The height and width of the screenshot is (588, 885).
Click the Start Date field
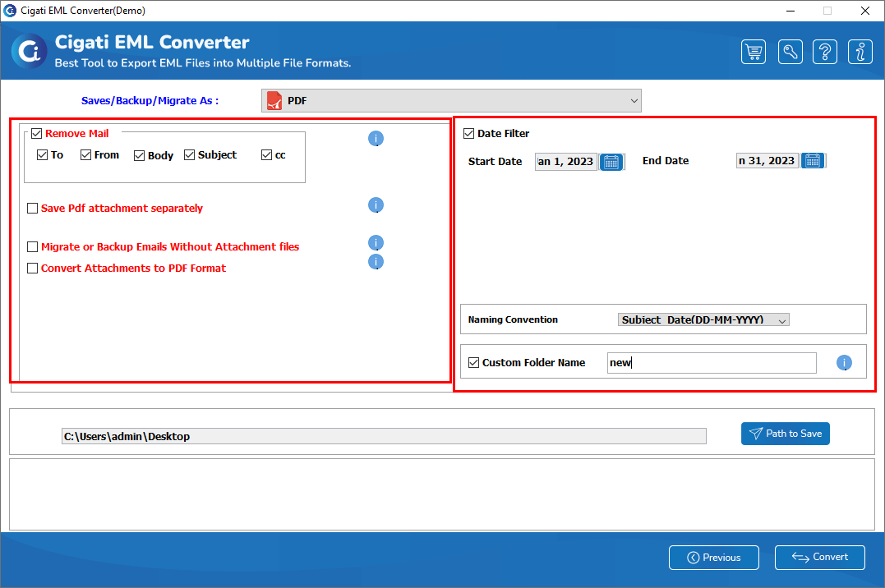[x=566, y=162]
